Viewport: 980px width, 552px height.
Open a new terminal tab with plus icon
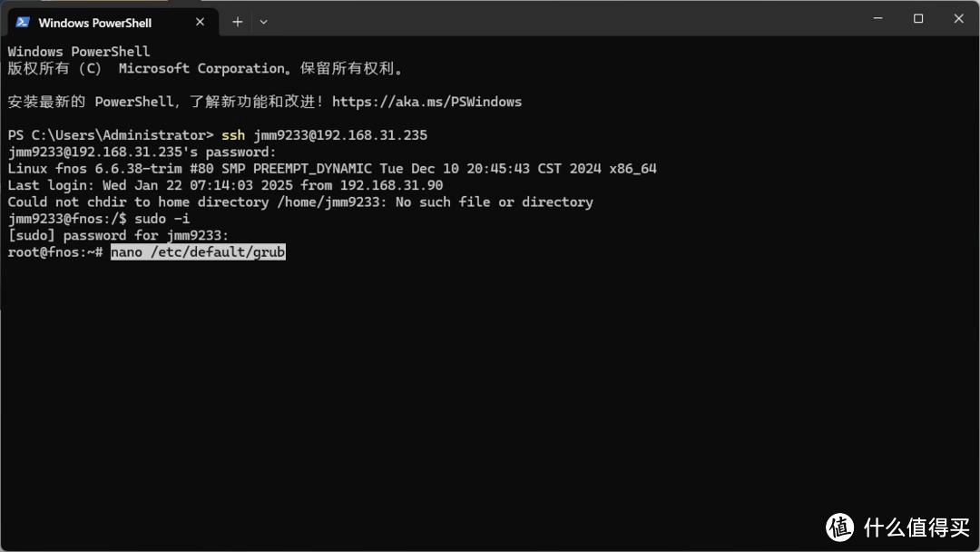pos(238,22)
